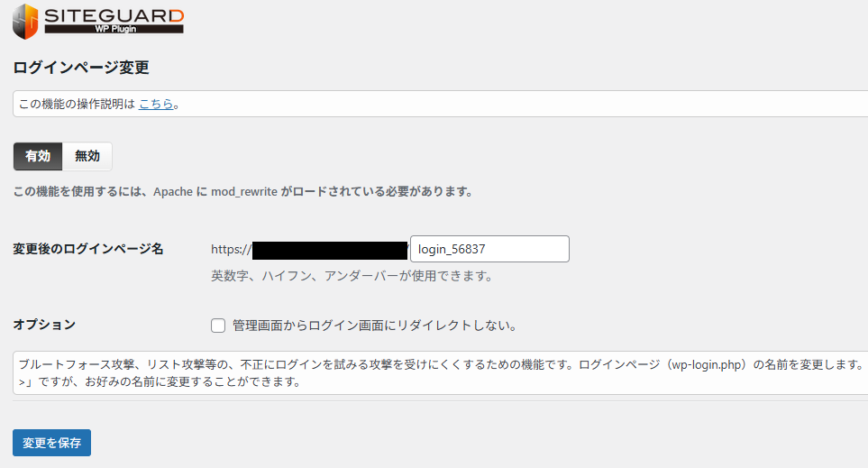Disable the feature with the 無効 button

coord(87,156)
